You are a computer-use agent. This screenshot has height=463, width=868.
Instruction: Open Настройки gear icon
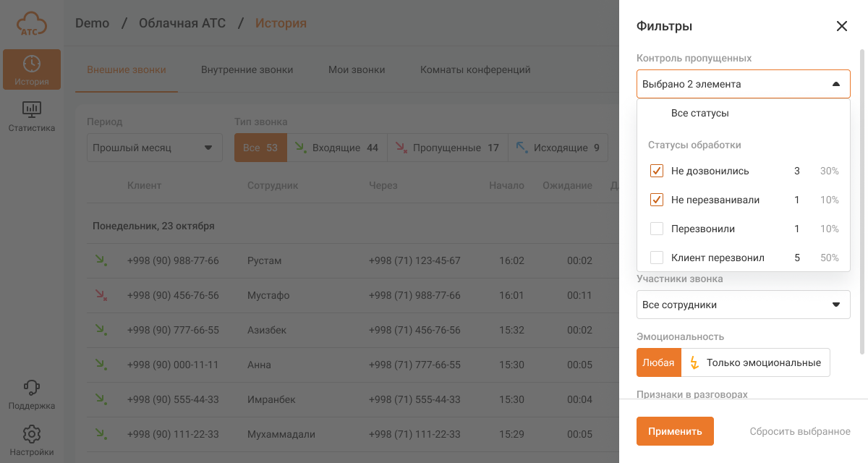point(32,434)
